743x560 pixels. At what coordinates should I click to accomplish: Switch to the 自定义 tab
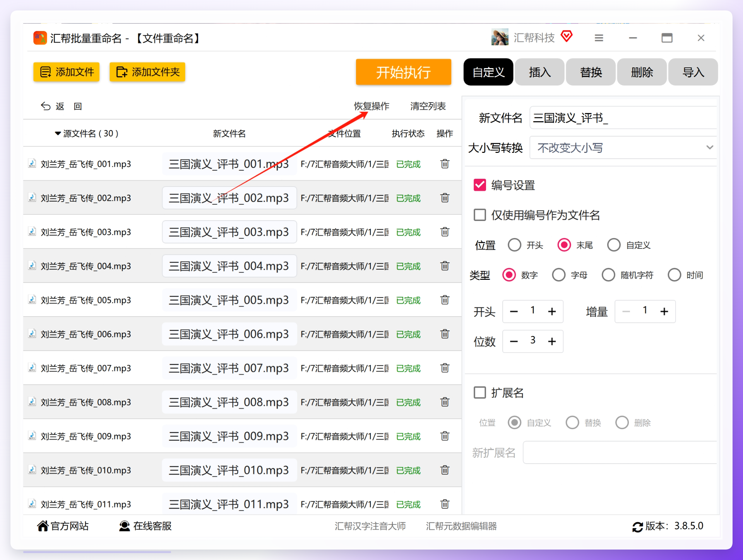(488, 72)
